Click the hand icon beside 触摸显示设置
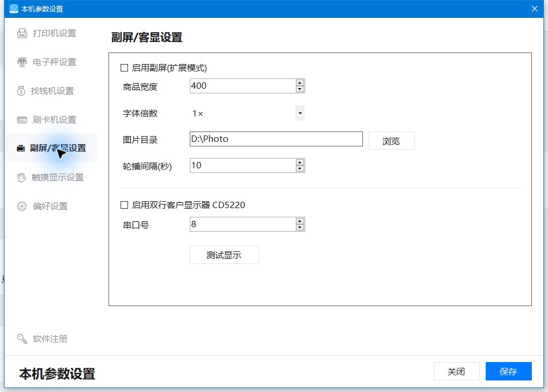 [22, 177]
